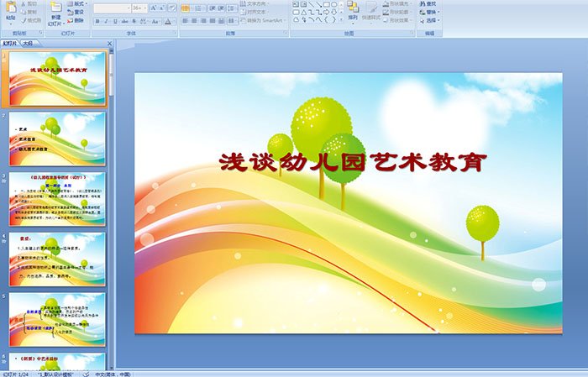Click the Numbering list button
Screen dimensions: 588x377
199,8
